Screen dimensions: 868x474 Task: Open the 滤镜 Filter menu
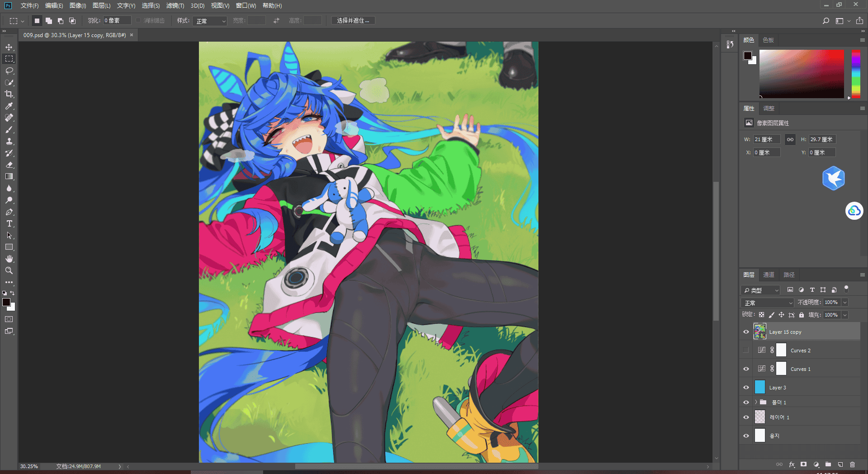[x=175, y=5]
